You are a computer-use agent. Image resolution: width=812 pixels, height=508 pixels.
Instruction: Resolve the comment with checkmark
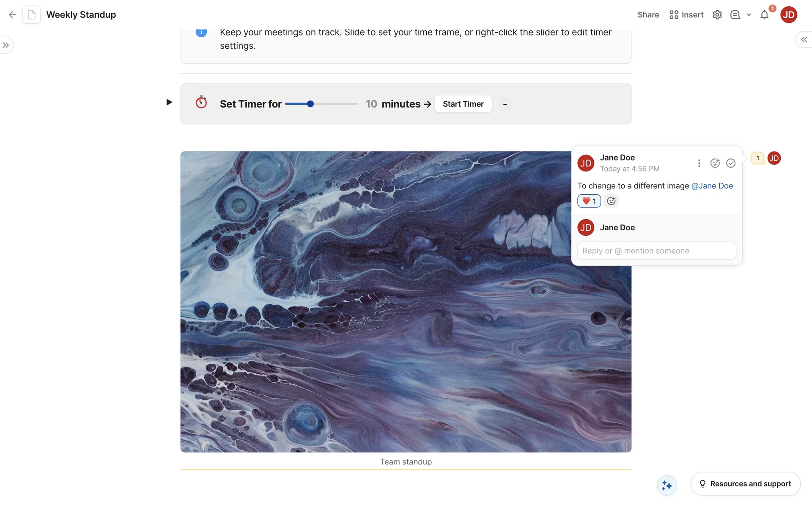pos(731,163)
